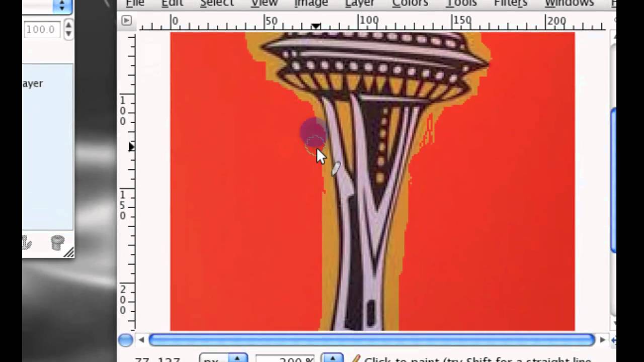Open the image menu arrow at ruler corner

(x=126, y=21)
